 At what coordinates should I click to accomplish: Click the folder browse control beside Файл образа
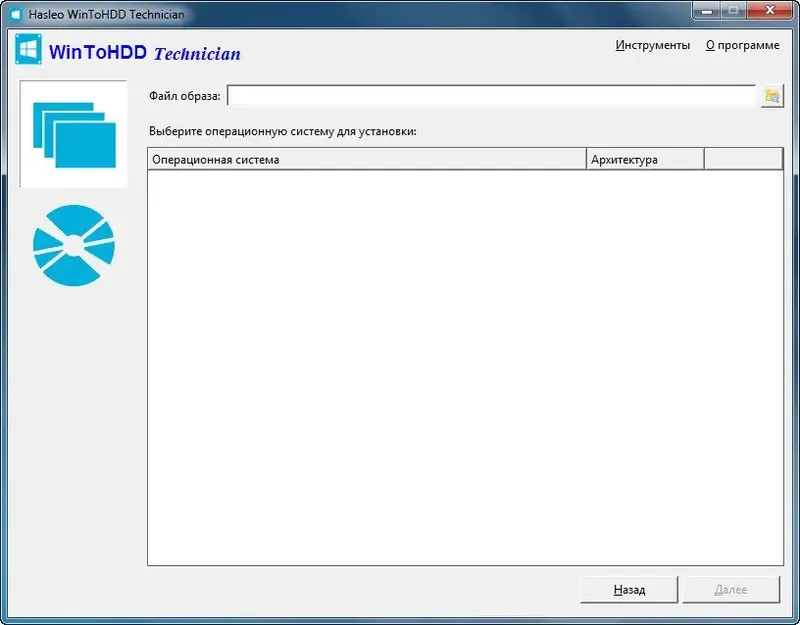[770, 95]
